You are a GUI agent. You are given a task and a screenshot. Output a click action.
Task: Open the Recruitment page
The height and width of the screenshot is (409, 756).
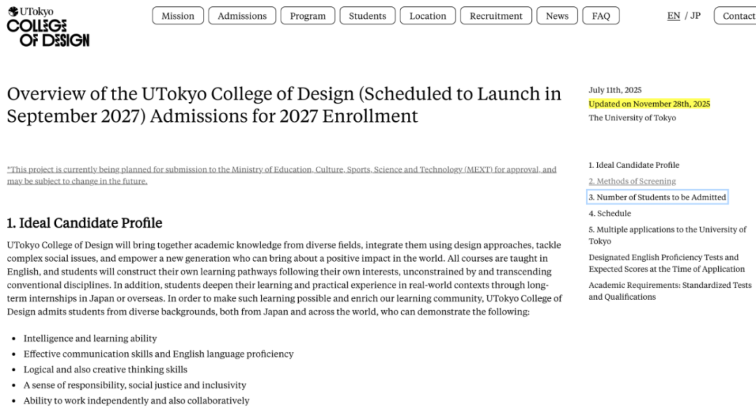tap(496, 16)
